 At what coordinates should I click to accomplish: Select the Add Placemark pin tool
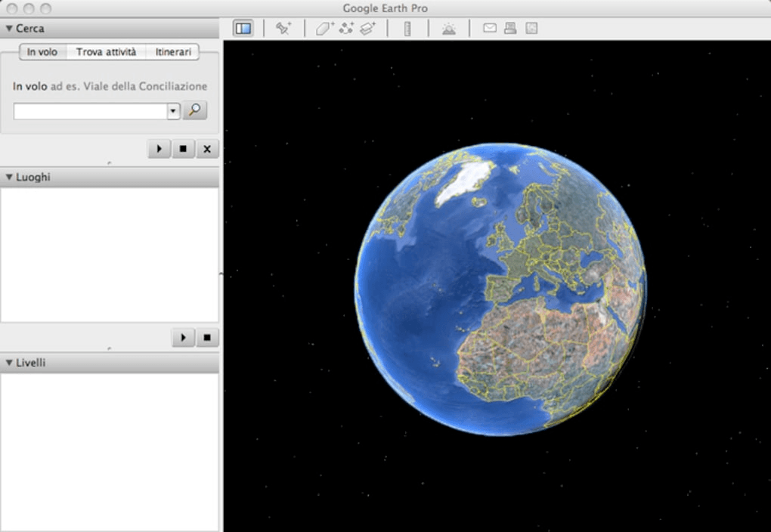coord(284,29)
